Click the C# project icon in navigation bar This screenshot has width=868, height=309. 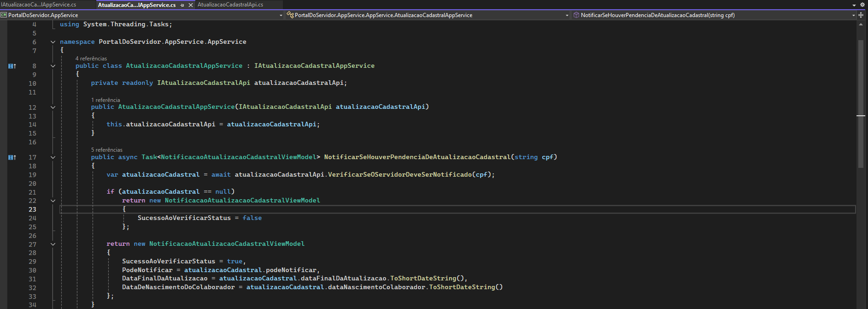(x=4, y=15)
